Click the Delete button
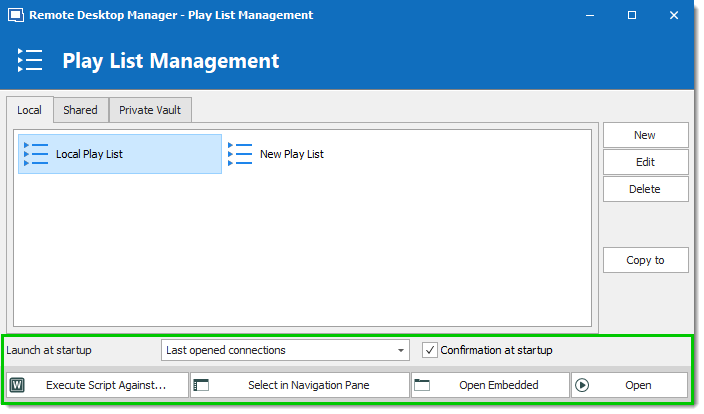The width and height of the screenshot is (704, 414). click(645, 189)
